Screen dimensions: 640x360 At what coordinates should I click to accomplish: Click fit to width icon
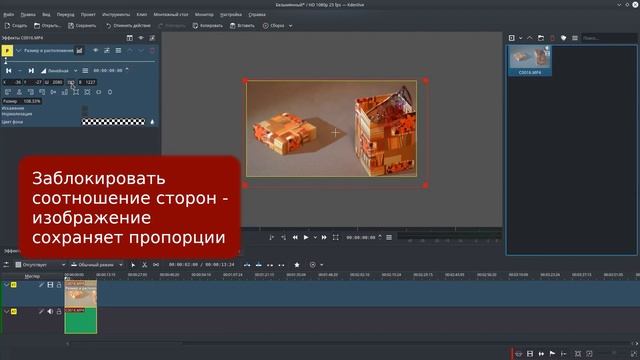pyautogui.click(x=98, y=92)
